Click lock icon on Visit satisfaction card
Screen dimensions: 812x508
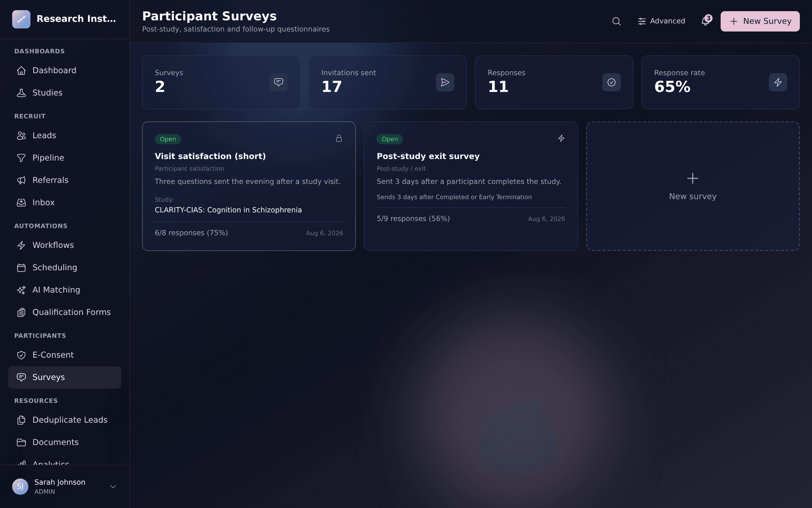(339, 138)
